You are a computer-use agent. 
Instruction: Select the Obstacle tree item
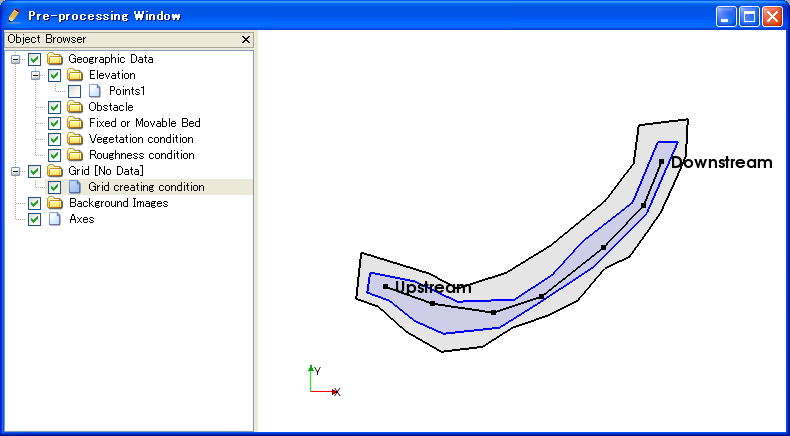tap(111, 107)
